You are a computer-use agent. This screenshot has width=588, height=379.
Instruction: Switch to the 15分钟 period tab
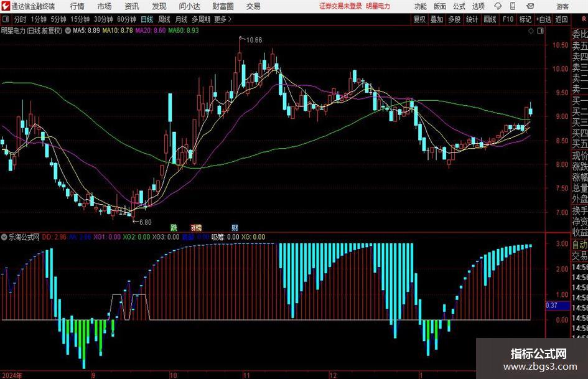[x=80, y=19]
